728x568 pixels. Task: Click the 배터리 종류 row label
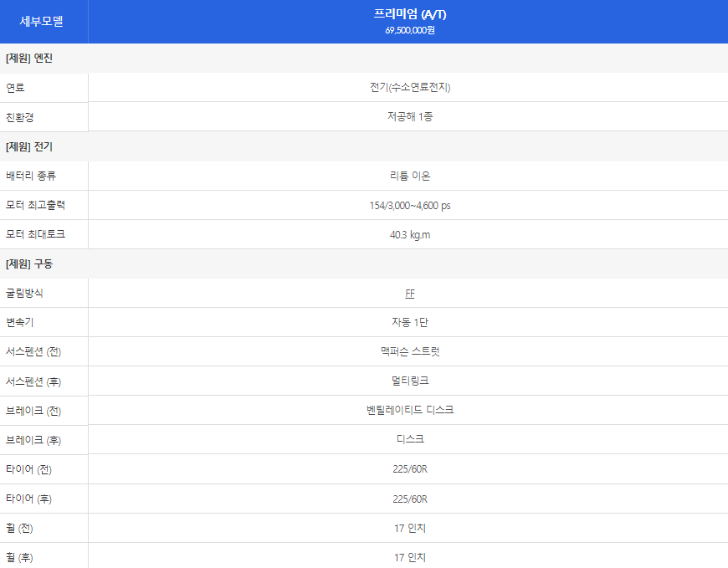click(31, 176)
